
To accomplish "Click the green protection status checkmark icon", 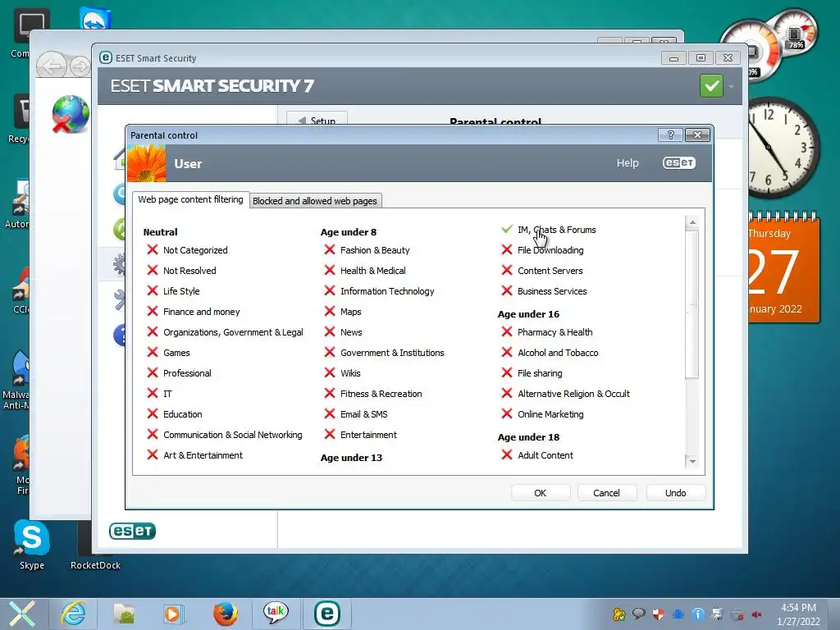I will [x=711, y=85].
